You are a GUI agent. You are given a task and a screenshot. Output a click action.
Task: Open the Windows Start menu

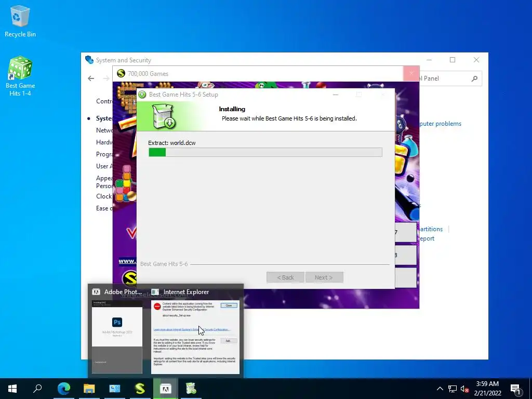(12, 389)
